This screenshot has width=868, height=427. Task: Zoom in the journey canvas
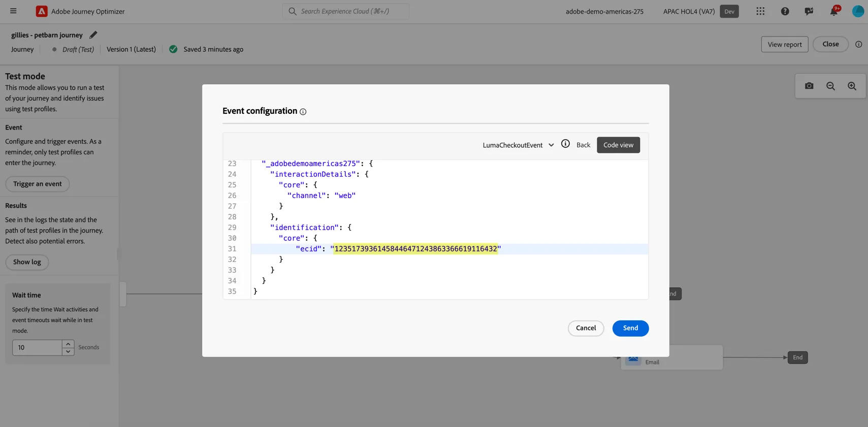tap(852, 86)
